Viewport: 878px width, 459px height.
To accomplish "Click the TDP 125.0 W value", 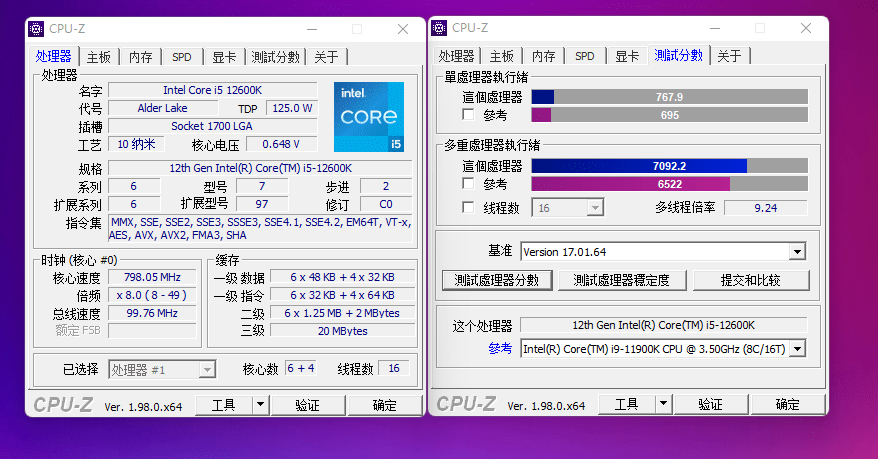I will click(x=292, y=108).
